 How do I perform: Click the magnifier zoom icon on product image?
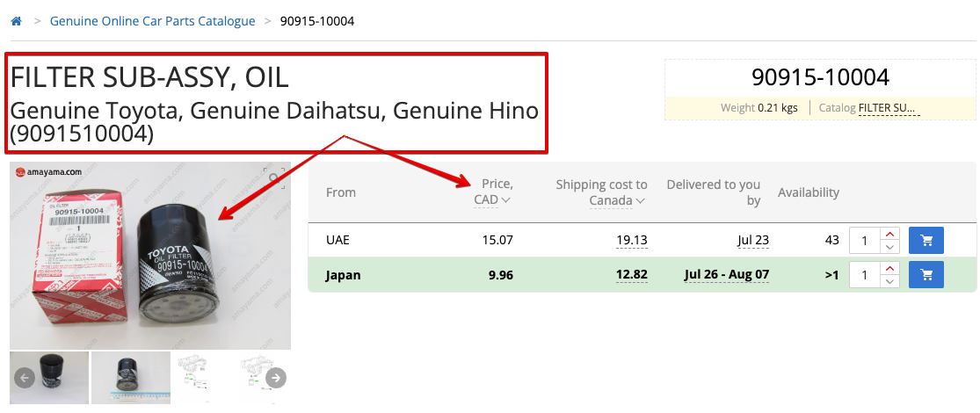pyautogui.click(x=275, y=178)
